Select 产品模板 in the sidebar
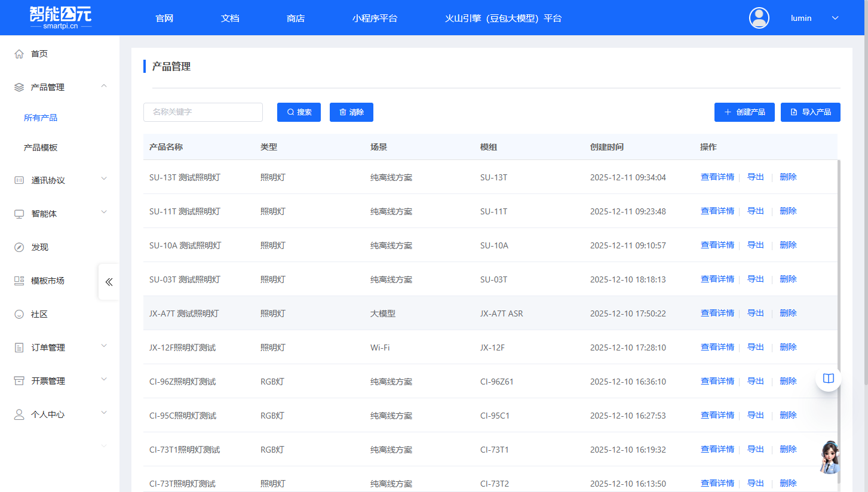 tap(41, 147)
